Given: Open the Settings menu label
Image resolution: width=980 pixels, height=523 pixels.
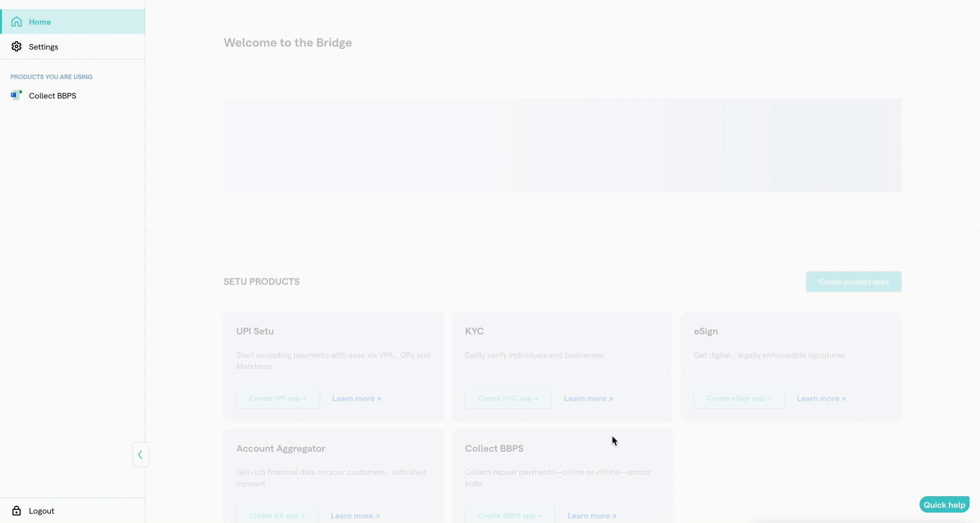Looking at the screenshot, I should [x=43, y=47].
